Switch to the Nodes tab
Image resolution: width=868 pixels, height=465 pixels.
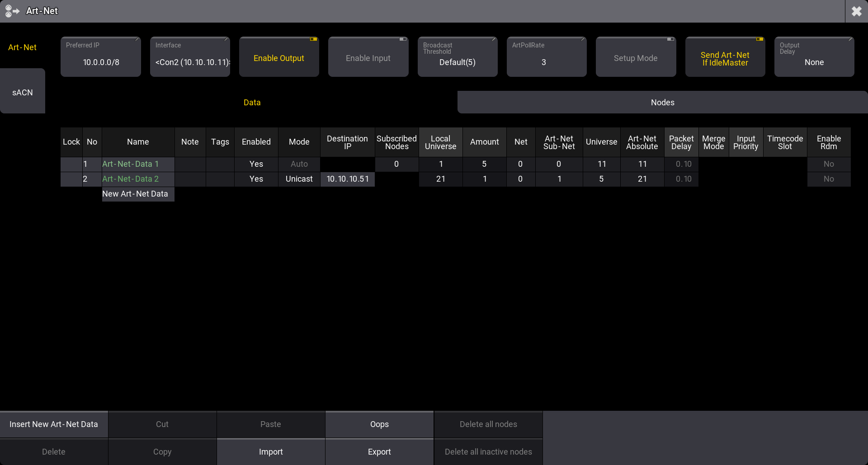(662, 103)
